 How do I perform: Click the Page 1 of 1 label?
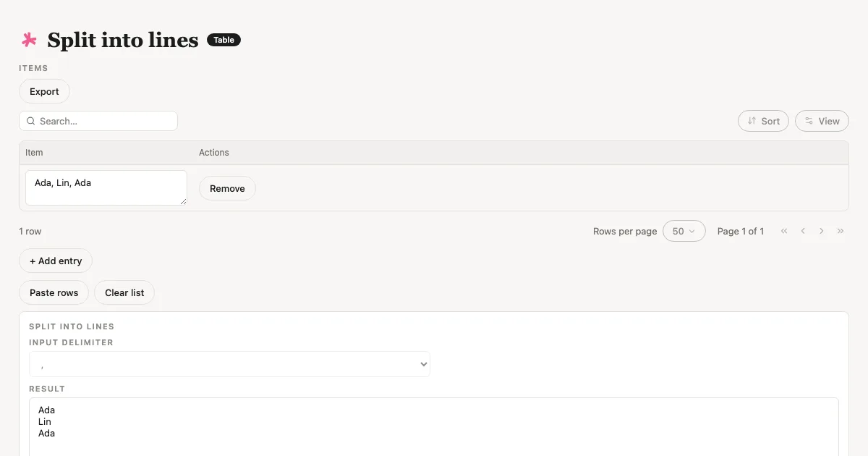(x=741, y=231)
